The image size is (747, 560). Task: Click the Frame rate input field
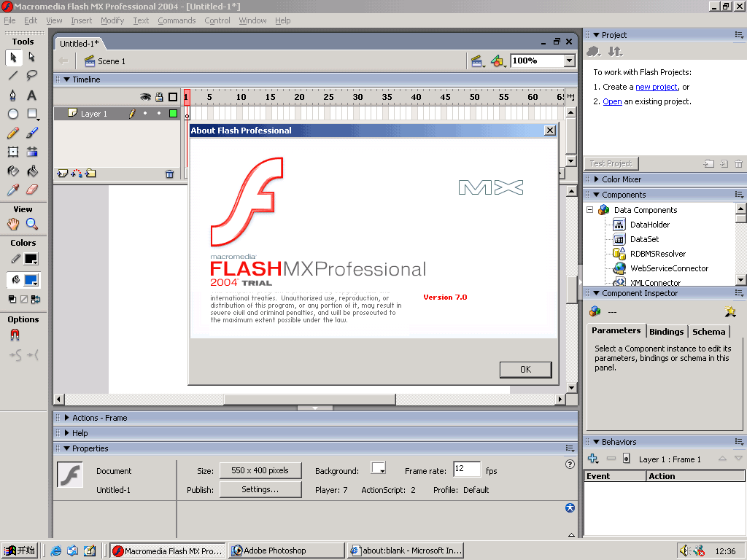[466, 469]
